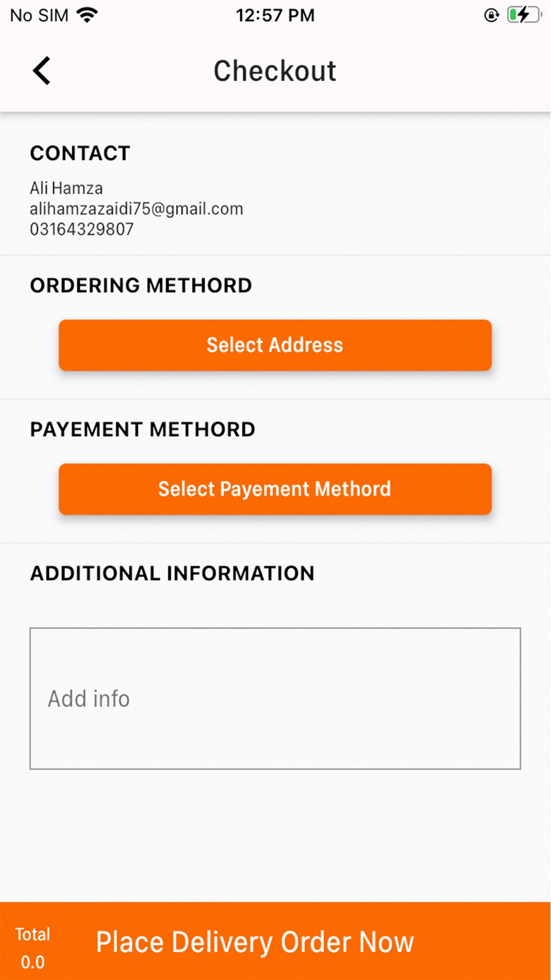The image size is (551, 980).
Task: Tap the back arrow icon
Action: pos(42,71)
